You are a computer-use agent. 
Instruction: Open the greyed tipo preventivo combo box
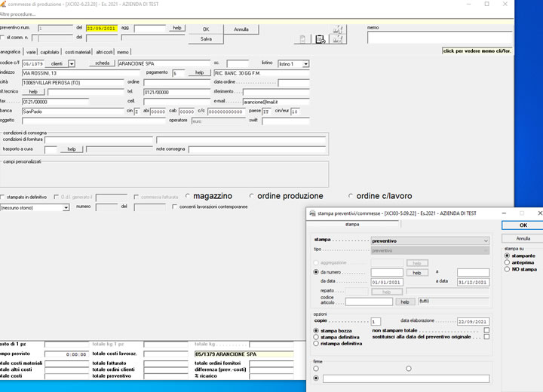(x=430, y=250)
